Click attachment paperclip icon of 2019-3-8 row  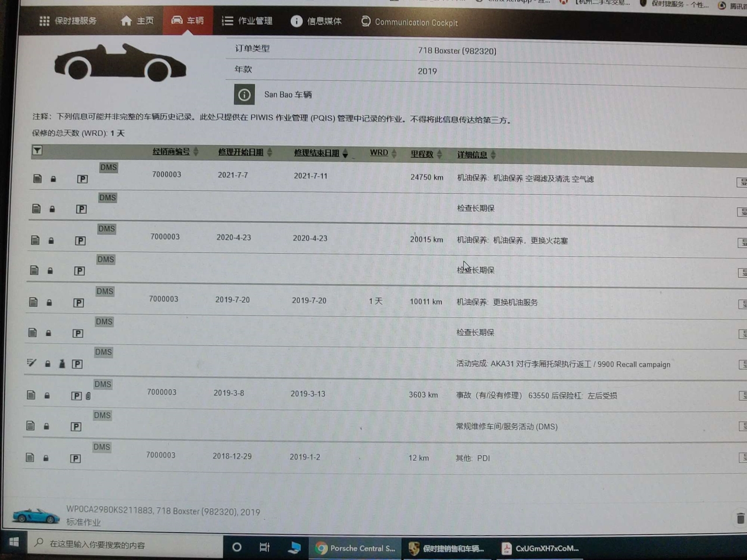point(88,396)
